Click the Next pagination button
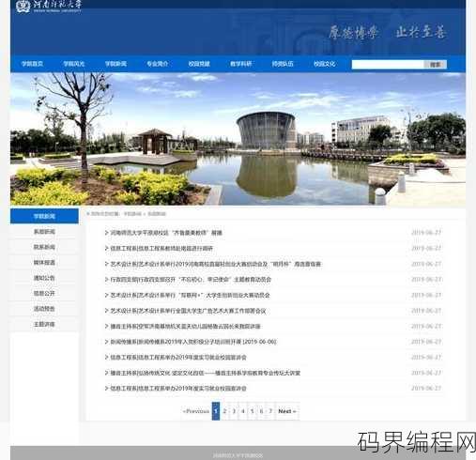The width and height of the screenshot is (476, 460). point(287,411)
